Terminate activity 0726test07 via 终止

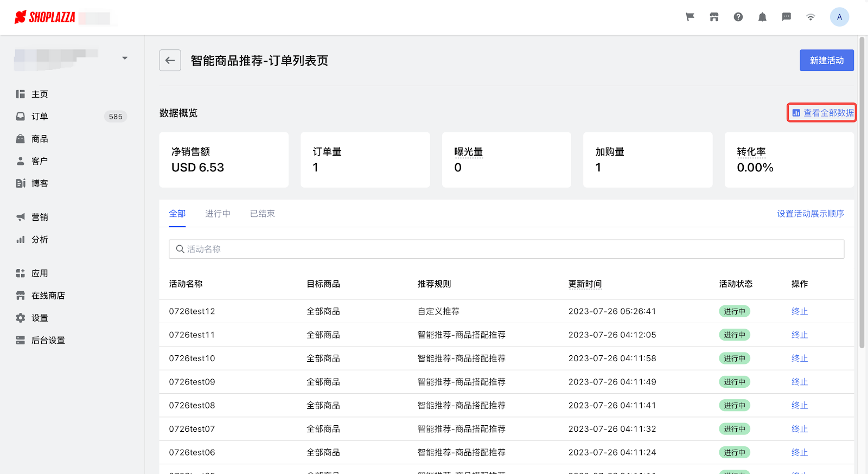(x=800, y=429)
